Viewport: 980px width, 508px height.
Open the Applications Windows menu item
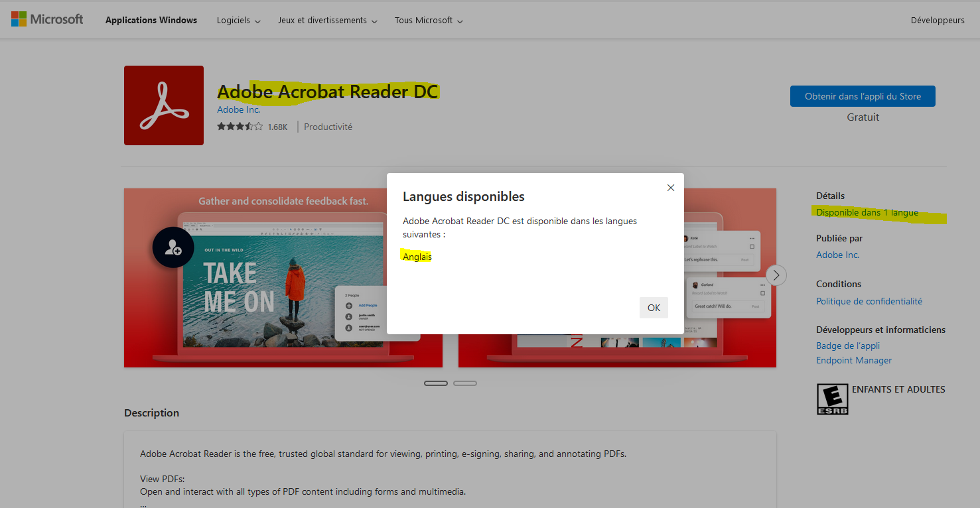(151, 21)
